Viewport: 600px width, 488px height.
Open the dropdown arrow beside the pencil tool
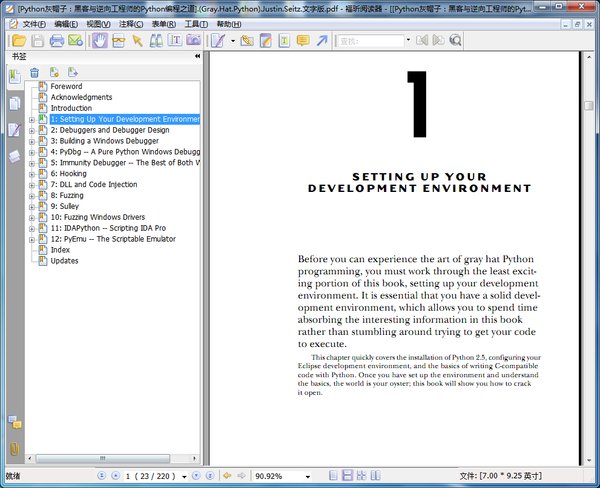coord(233,41)
